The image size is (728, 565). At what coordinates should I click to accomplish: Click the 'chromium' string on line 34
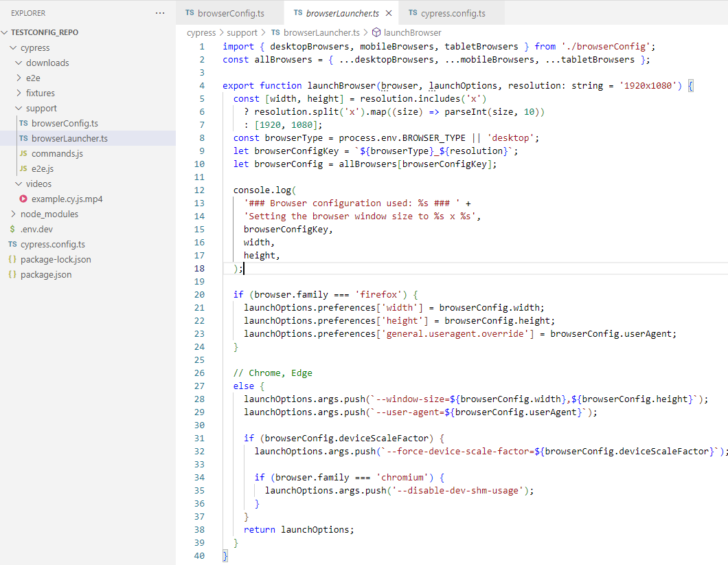(402, 478)
